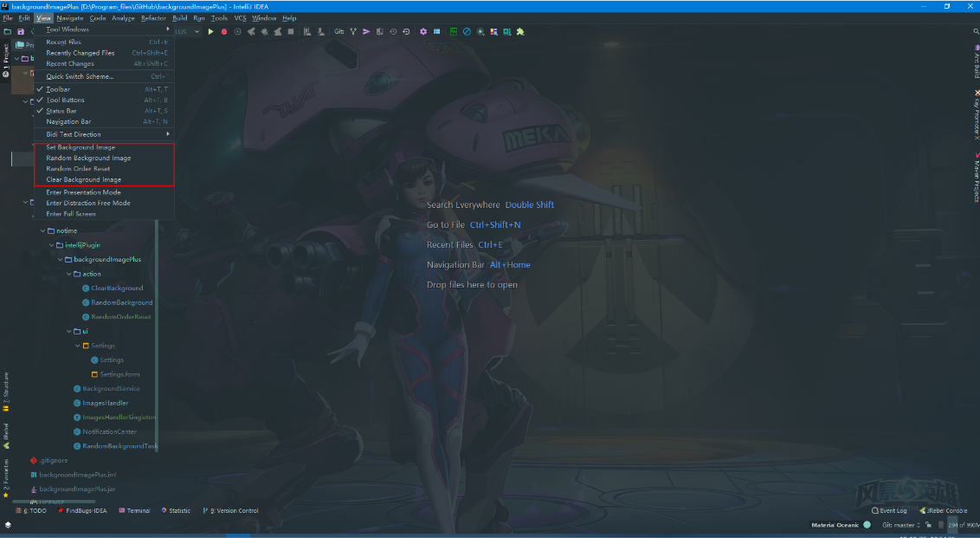Open NotificationCenter class in tree
Image resolution: width=980 pixels, height=538 pixels.
pos(109,432)
